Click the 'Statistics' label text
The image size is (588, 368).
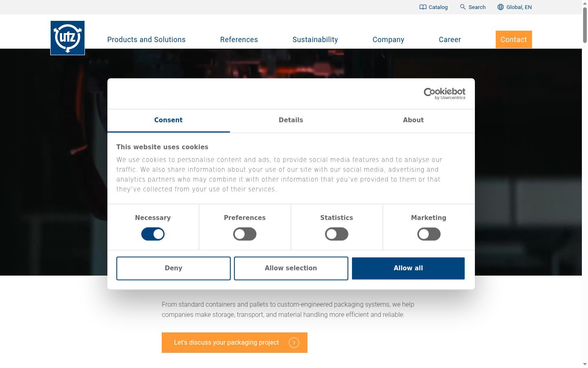click(x=336, y=218)
